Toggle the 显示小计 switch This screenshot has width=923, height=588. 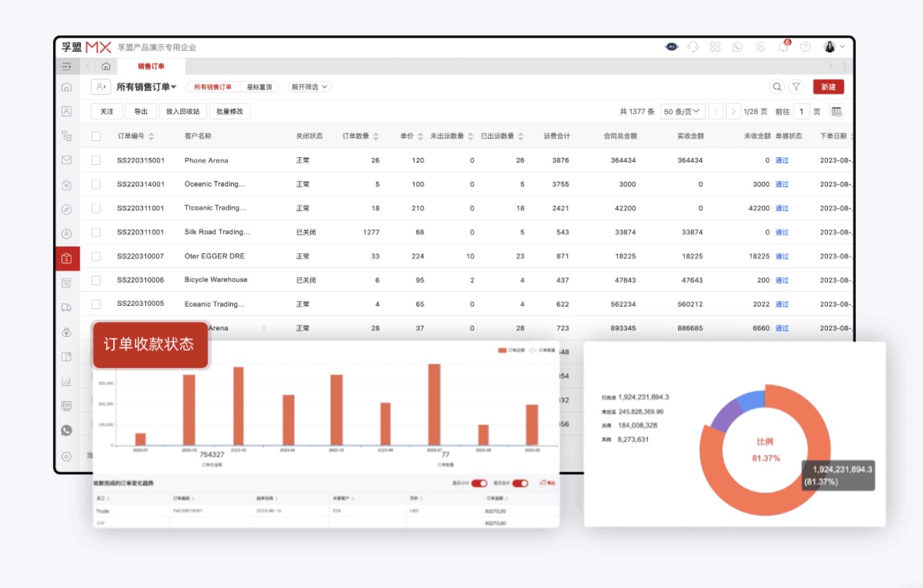pos(479,483)
